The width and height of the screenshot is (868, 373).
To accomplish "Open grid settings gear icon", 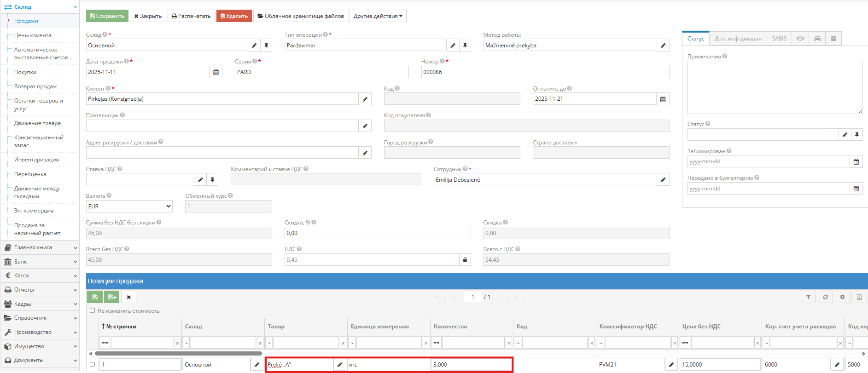I will tap(842, 297).
